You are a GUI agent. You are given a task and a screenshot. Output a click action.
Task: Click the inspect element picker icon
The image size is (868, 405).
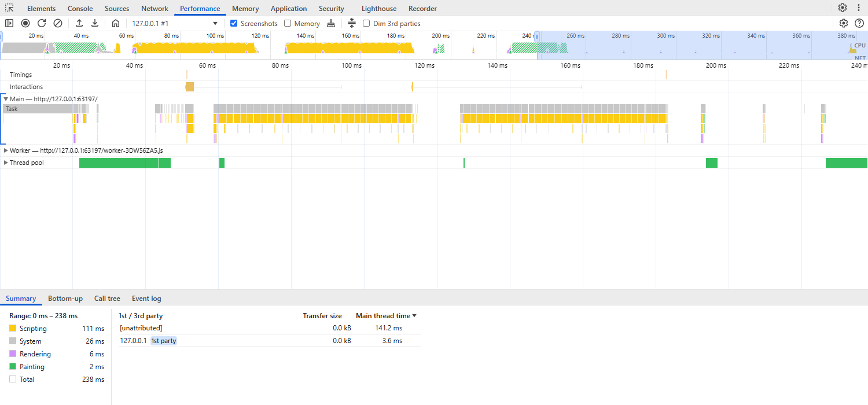9,8
